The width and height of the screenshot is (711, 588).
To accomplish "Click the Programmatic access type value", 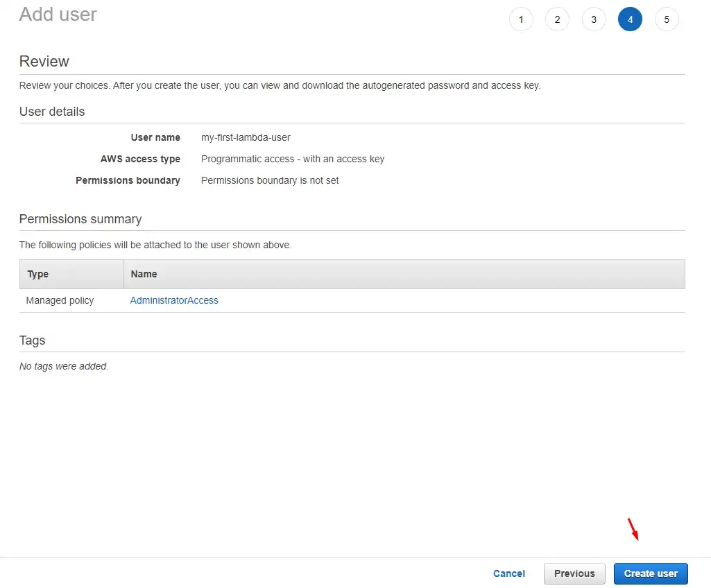I will tap(292, 159).
